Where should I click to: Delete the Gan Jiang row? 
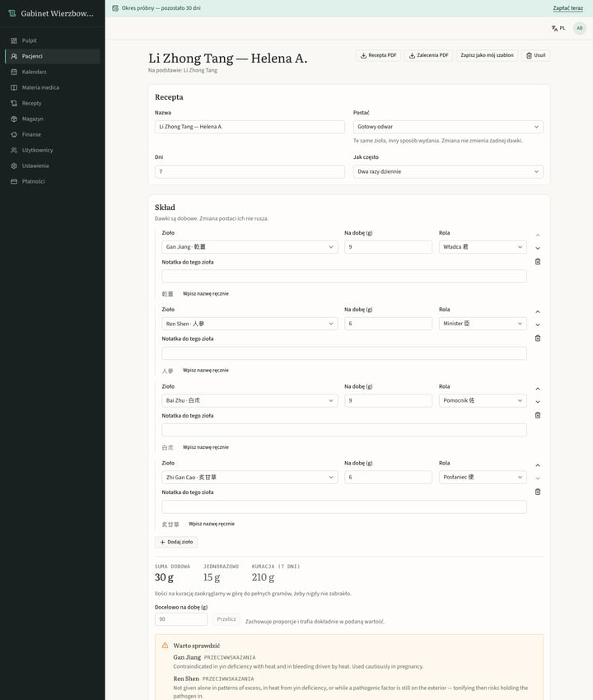[538, 262]
